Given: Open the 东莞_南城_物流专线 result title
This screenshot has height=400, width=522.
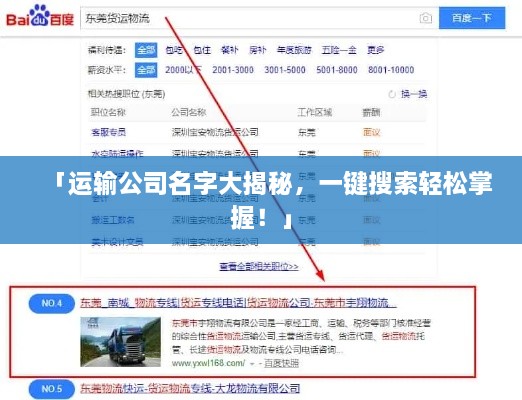Looking at the screenshot, I should [x=238, y=303].
